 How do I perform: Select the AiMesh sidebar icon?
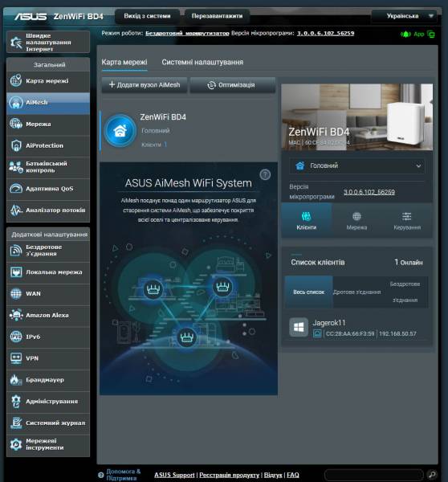16,102
